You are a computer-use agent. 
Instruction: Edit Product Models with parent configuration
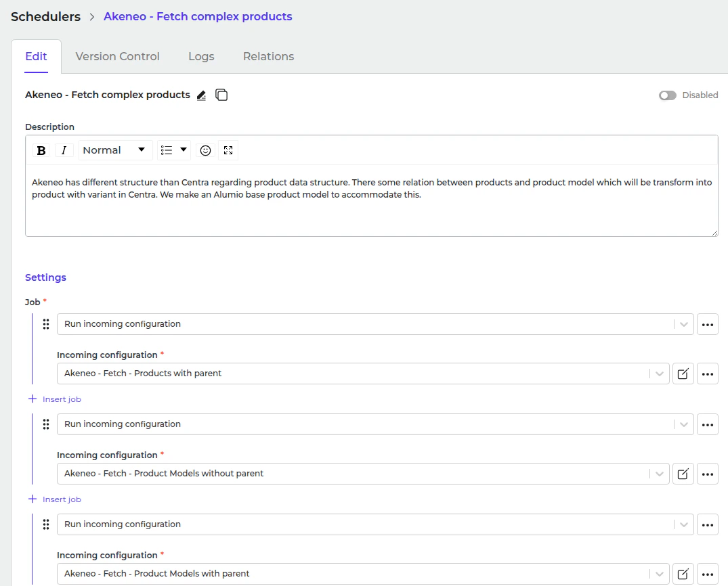[683, 574]
